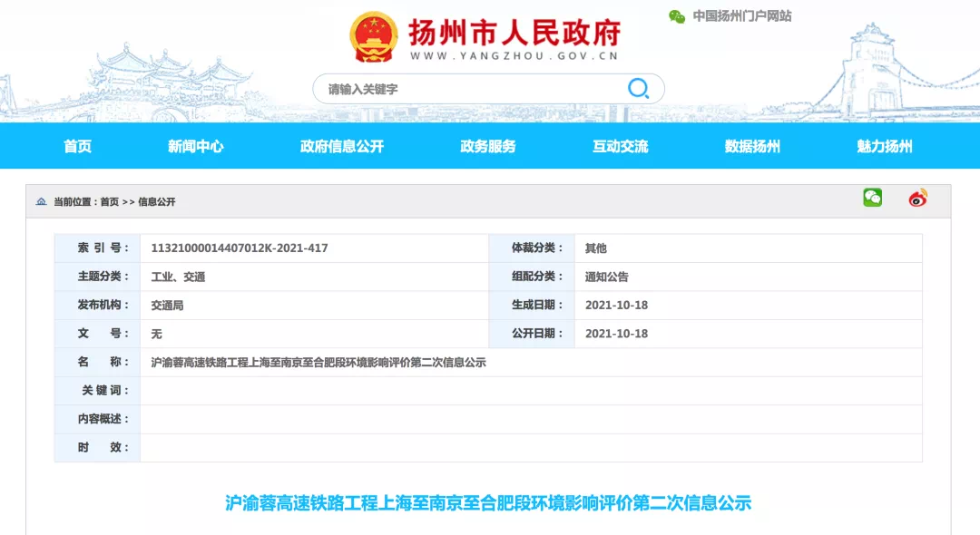Click the 名称 label cell
This screenshot has height=535, width=980.
click(x=97, y=362)
